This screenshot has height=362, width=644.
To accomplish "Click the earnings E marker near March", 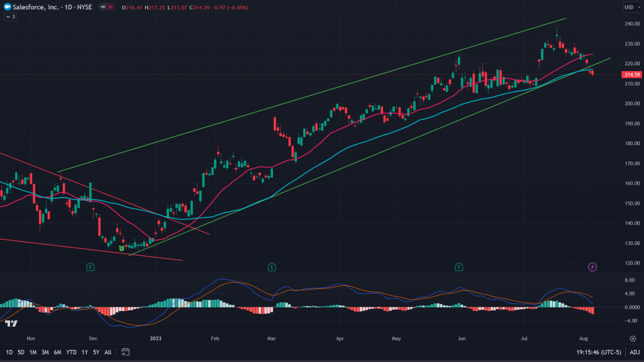I will click(272, 267).
